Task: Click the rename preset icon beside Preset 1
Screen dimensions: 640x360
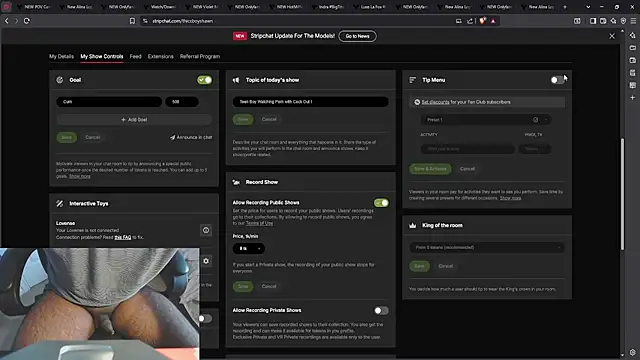Action: point(535,120)
